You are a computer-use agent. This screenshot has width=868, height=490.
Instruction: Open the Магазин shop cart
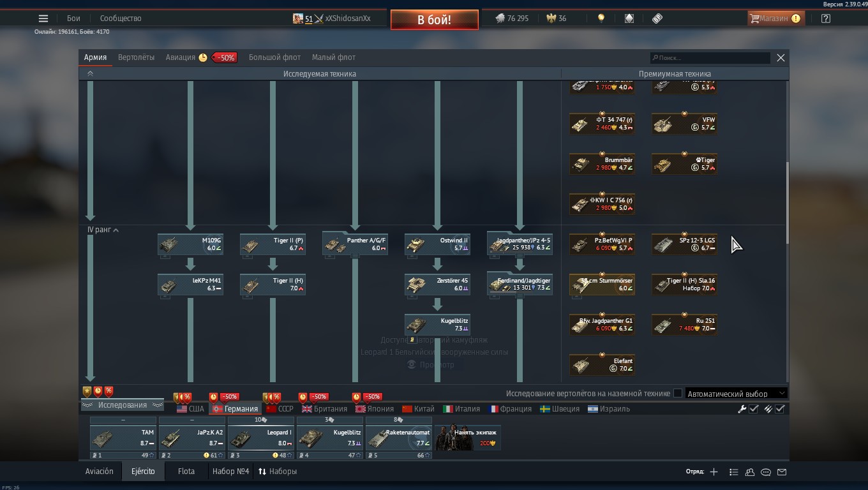[775, 19]
